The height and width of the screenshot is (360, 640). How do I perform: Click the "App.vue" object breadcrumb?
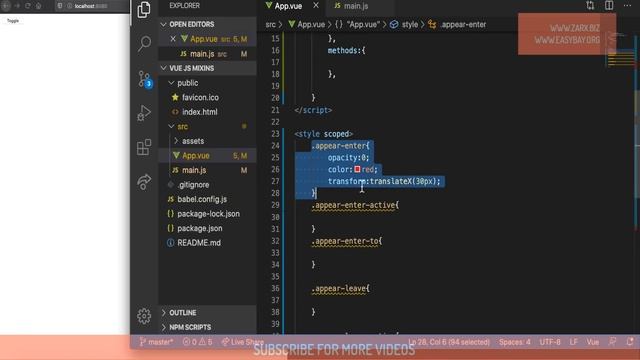358,24
